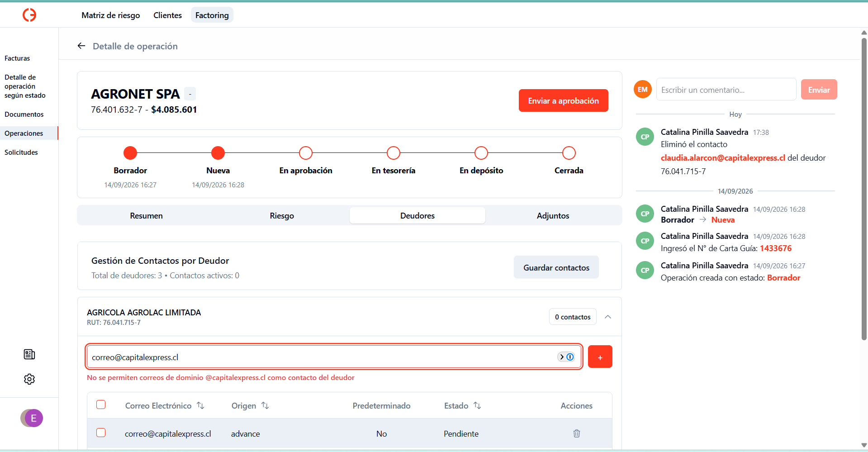Open the Factoring menu
Viewport: 868px width, 452px height.
212,15
